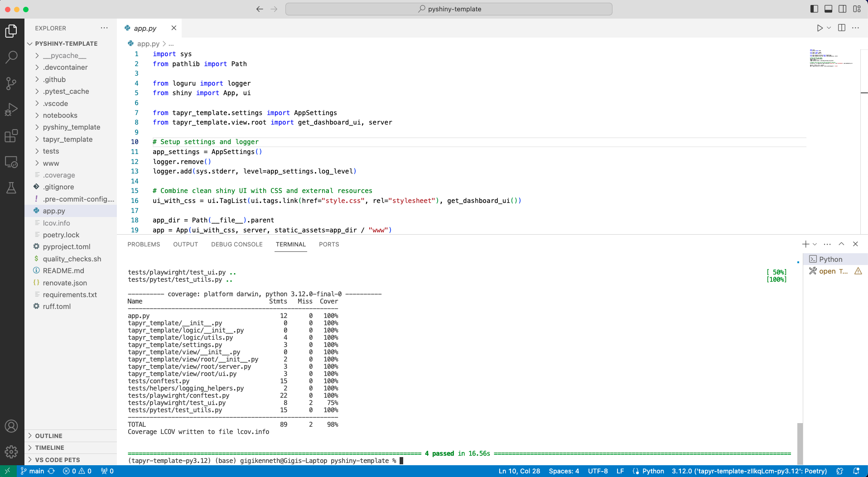Open the new terminal launch profile dropdown
This screenshot has height=477, width=868.
(815, 244)
